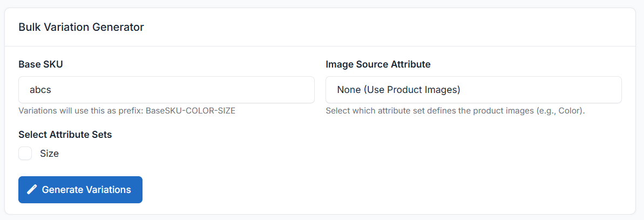
Task: Click 'Variations will use this as prefix' hint
Action: pyautogui.click(x=81, y=111)
